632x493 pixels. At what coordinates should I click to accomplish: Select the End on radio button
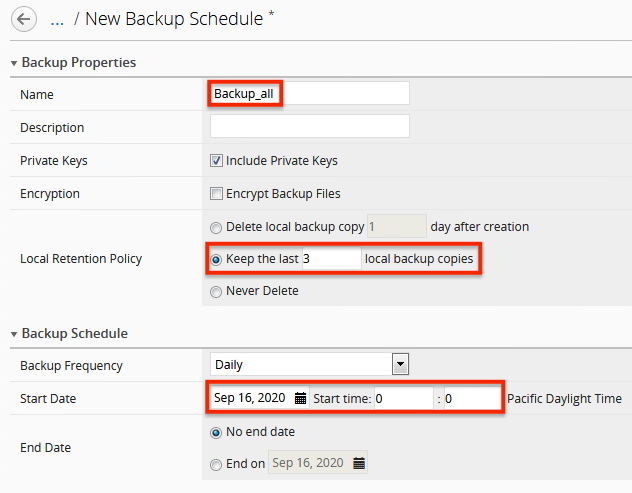click(x=216, y=463)
